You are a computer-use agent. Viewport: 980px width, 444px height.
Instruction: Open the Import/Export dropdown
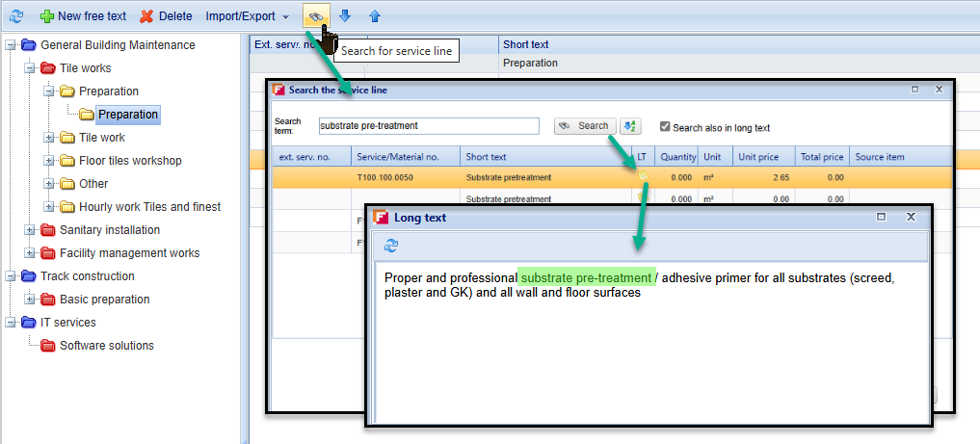coord(247,16)
